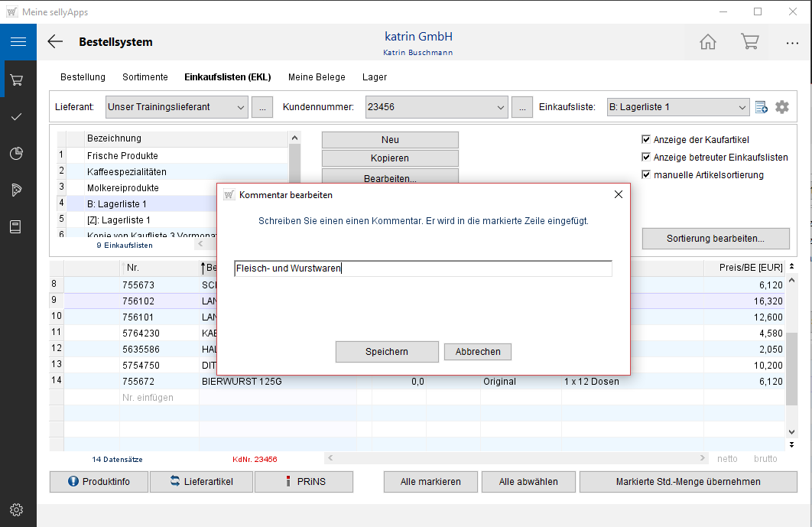Open the settings gear in bottom sidebar
Viewport: 812px width, 527px height.
[17, 509]
